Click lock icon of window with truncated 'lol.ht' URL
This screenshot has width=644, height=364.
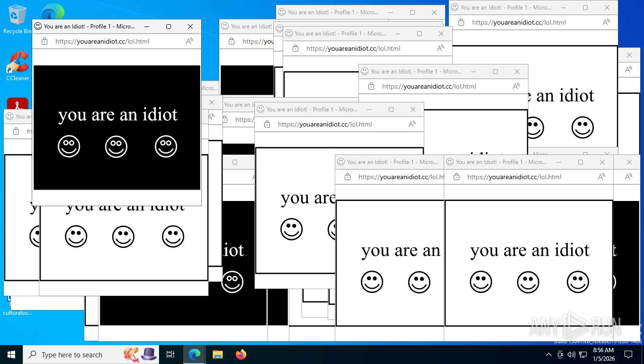(348, 177)
